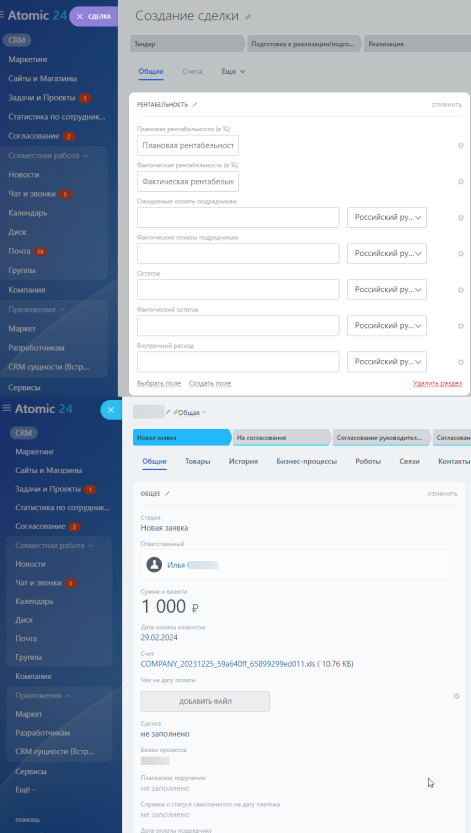Image resolution: width=471 pixels, height=833 pixels.
Task: Click pencil icon next to ОБЩЕЕ section header
Action: [x=167, y=494]
